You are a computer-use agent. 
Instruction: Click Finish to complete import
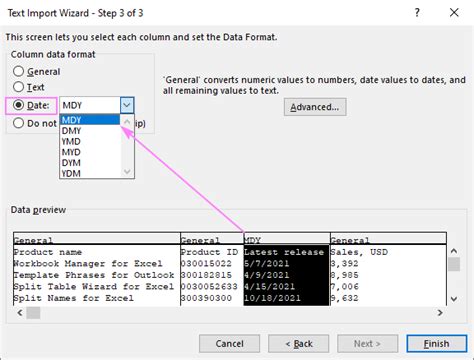437,344
